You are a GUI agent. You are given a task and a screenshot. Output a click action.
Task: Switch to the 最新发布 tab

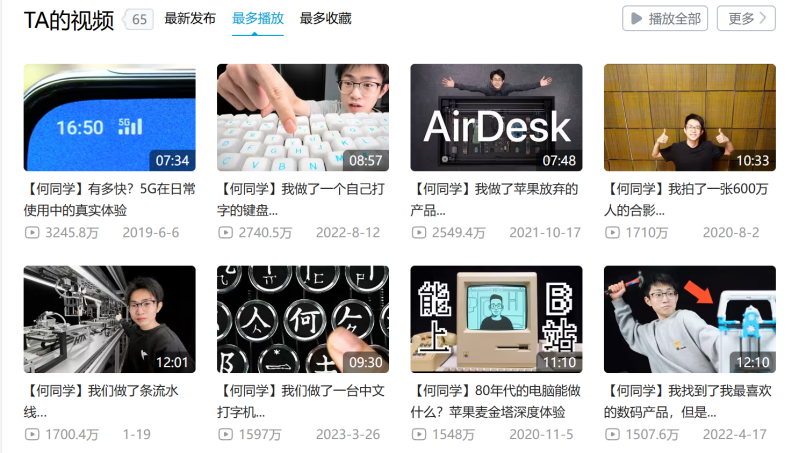(190, 19)
